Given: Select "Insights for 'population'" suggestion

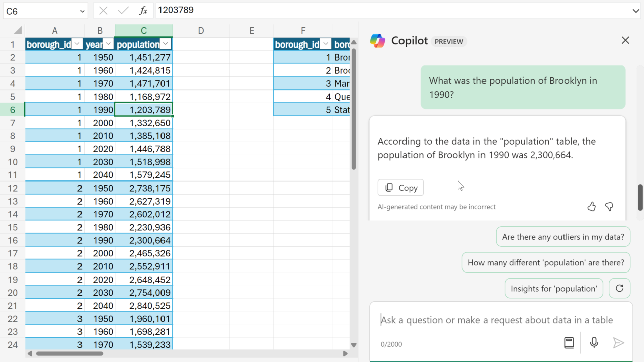Looking at the screenshot, I should (553, 289).
